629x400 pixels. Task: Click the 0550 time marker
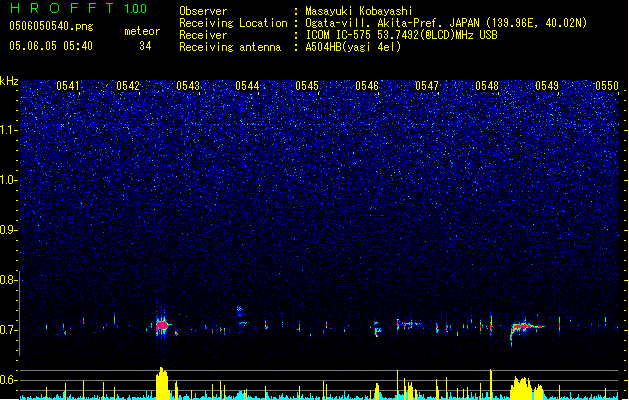click(607, 86)
